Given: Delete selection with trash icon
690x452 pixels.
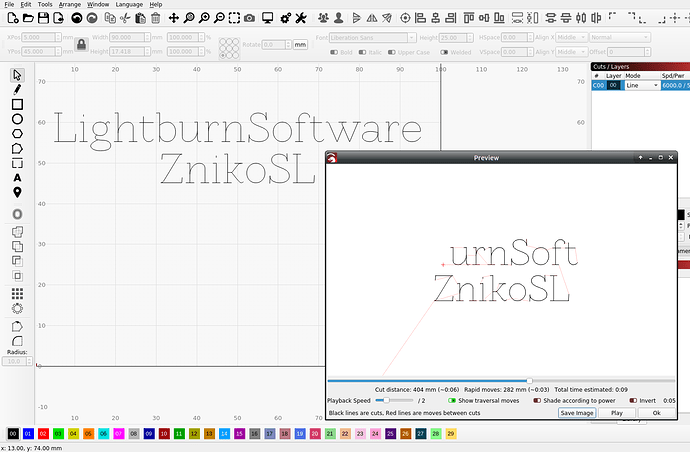Looking at the screenshot, I should 155,18.
